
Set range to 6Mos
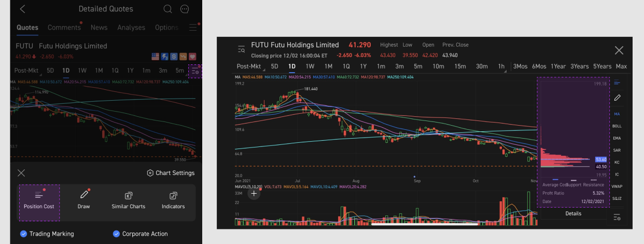point(539,66)
